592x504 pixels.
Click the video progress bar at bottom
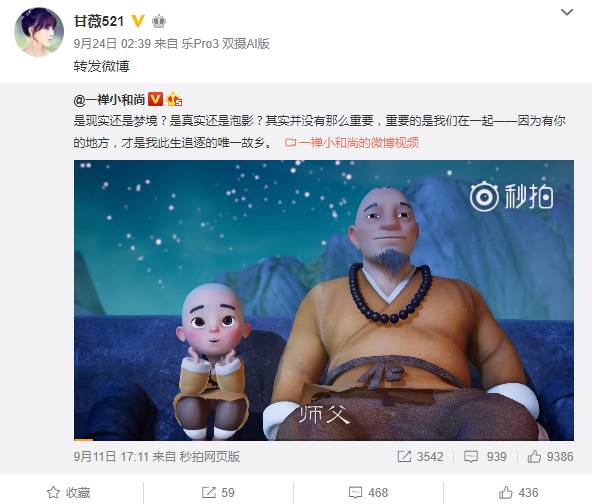tap(324, 439)
